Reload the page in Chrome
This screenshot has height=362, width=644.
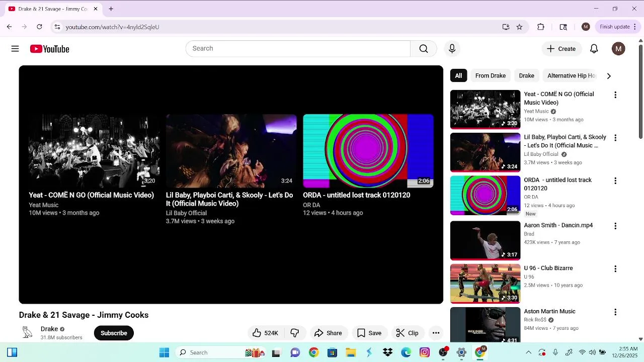(x=39, y=27)
